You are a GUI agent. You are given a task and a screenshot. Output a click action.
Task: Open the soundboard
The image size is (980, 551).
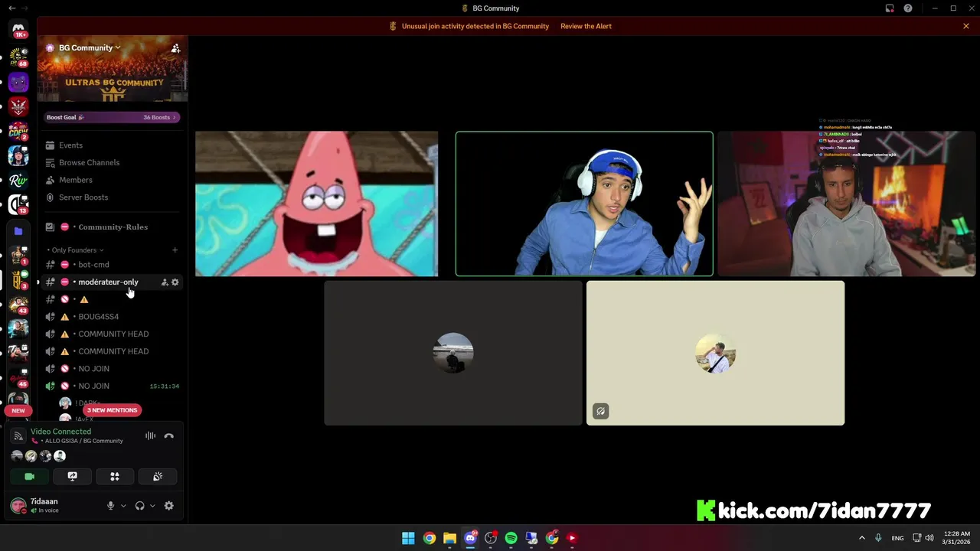point(158,476)
